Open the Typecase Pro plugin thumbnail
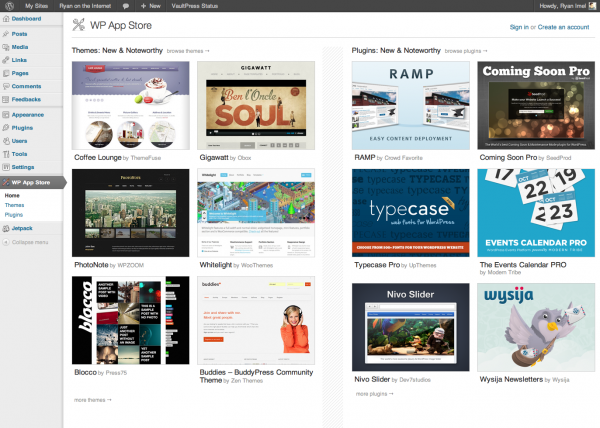 tap(409, 212)
